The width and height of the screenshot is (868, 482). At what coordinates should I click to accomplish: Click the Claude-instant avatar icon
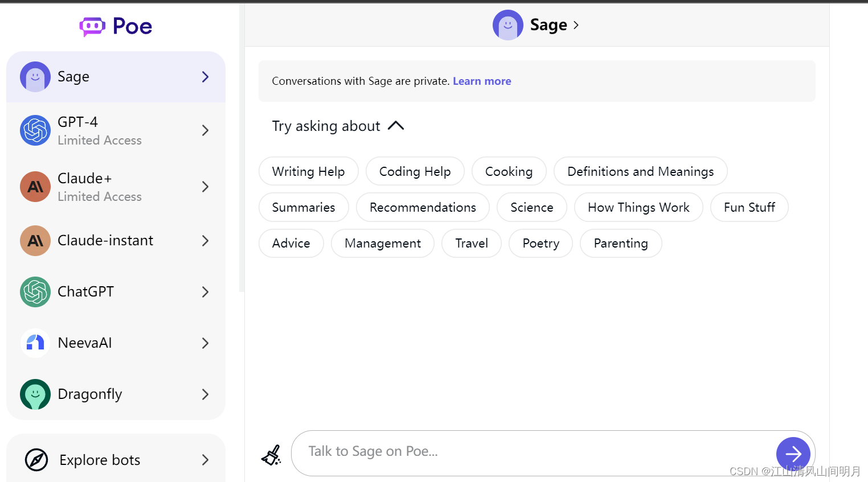point(35,241)
